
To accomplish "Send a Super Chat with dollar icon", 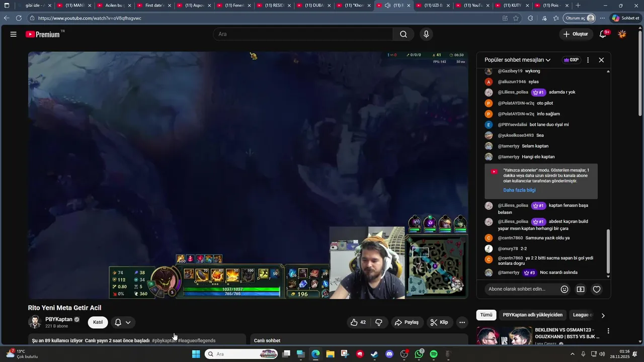I will (581, 289).
